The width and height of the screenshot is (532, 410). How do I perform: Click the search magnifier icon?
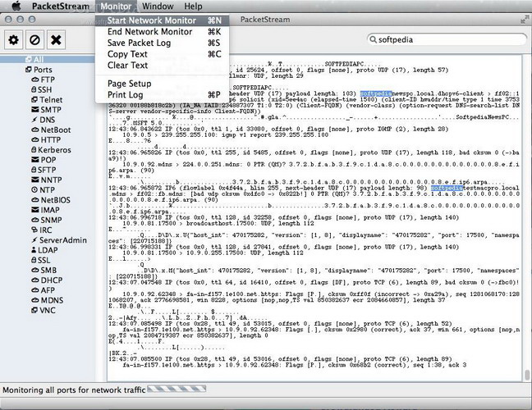tap(374, 39)
